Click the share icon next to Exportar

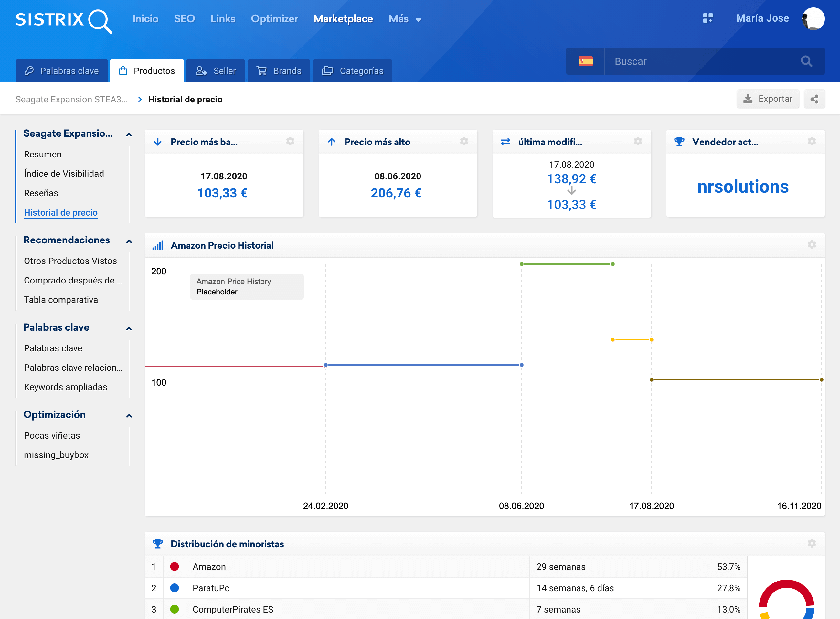(814, 99)
